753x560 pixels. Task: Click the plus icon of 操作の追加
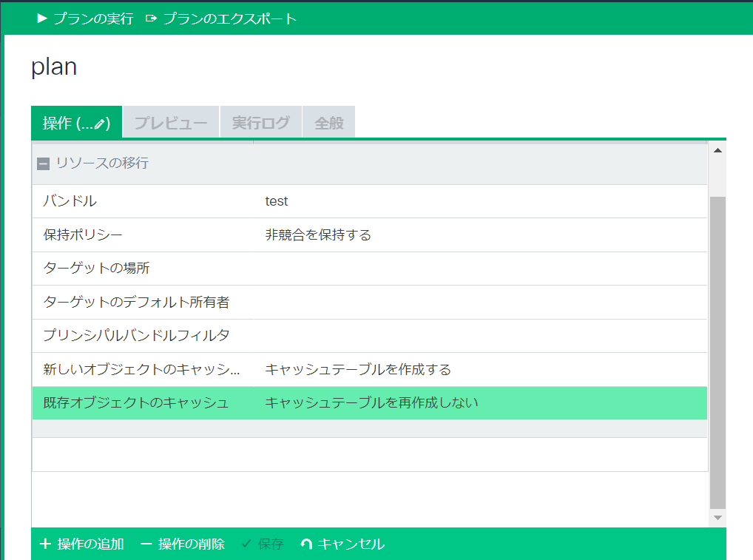click(x=45, y=544)
